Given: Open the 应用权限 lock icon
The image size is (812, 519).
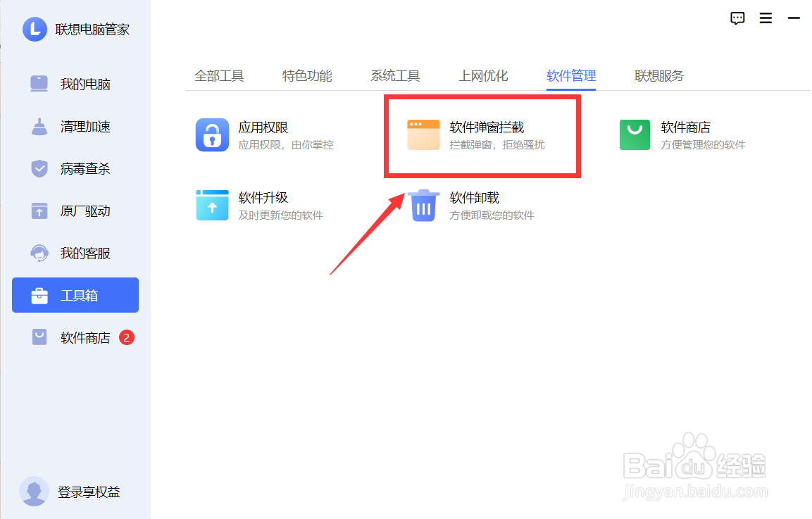Looking at the screenshot, I should tap(212, 135).
